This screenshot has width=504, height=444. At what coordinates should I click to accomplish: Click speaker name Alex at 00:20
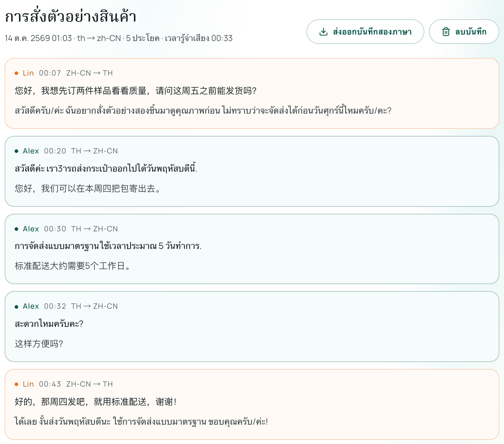[31, 151]
